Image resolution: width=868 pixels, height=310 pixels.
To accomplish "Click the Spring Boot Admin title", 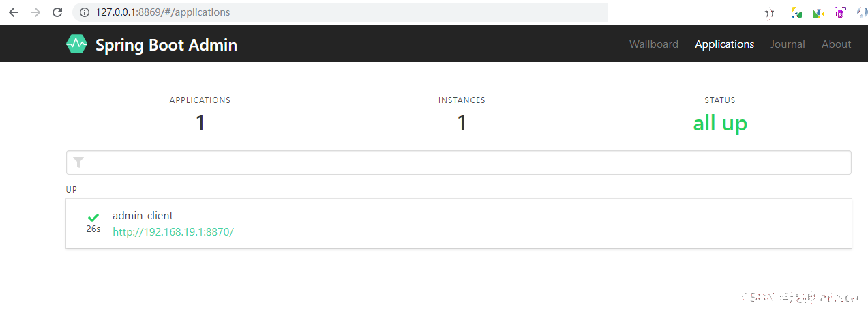I will pyautogui.click(x=166, y=44).
